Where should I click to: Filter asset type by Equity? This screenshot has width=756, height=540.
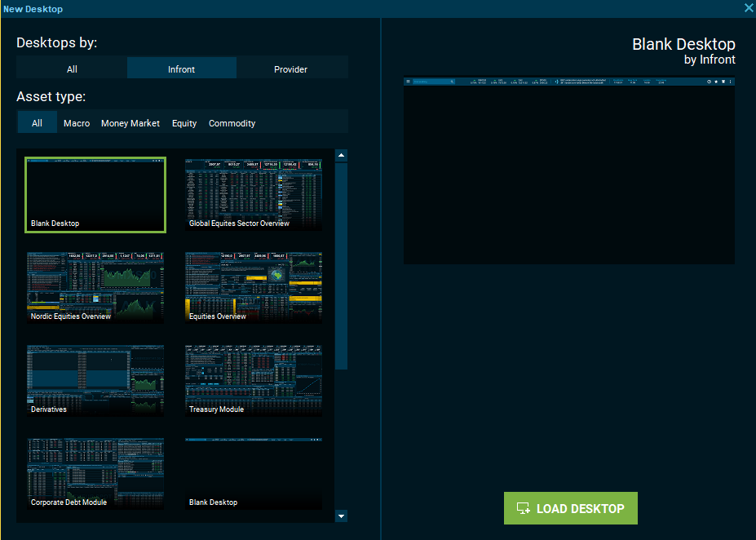184,123
